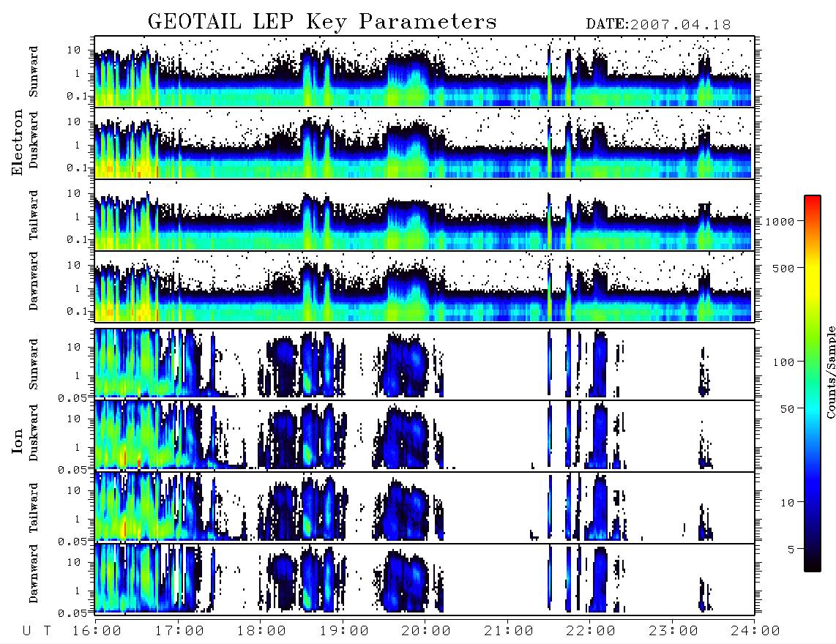Select the Ion 'Sunward' panel label

coord(34,364)
